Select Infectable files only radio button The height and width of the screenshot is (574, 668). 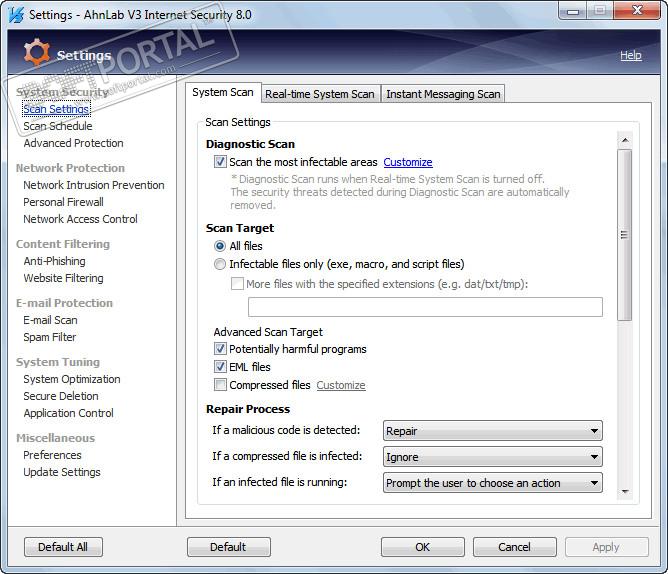220,264
